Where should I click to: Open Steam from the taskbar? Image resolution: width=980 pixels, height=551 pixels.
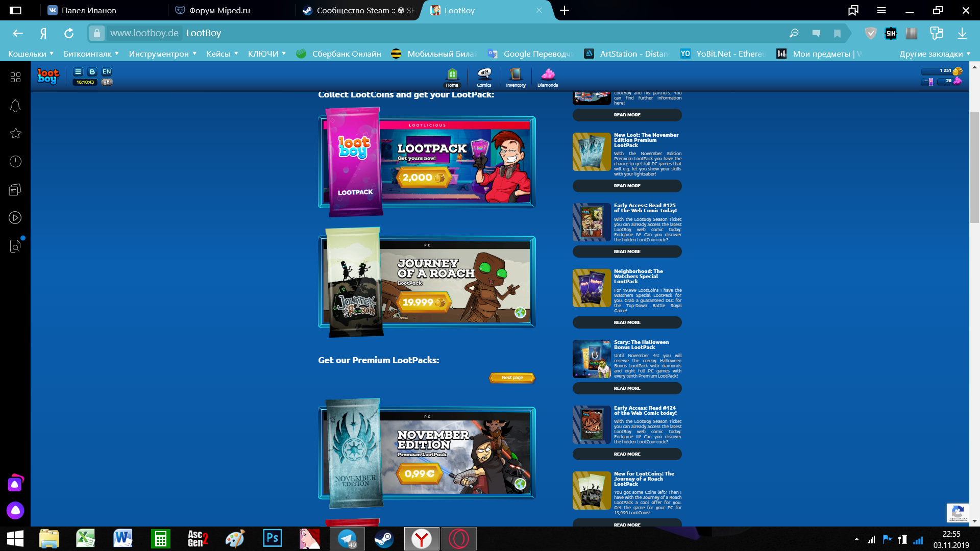click(384, 539)
